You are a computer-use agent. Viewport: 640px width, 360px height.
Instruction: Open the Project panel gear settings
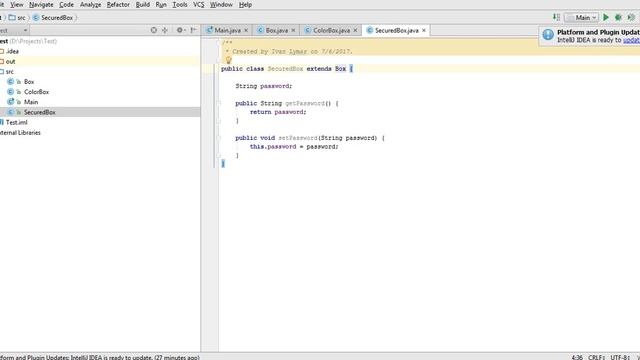coord(180,30)
